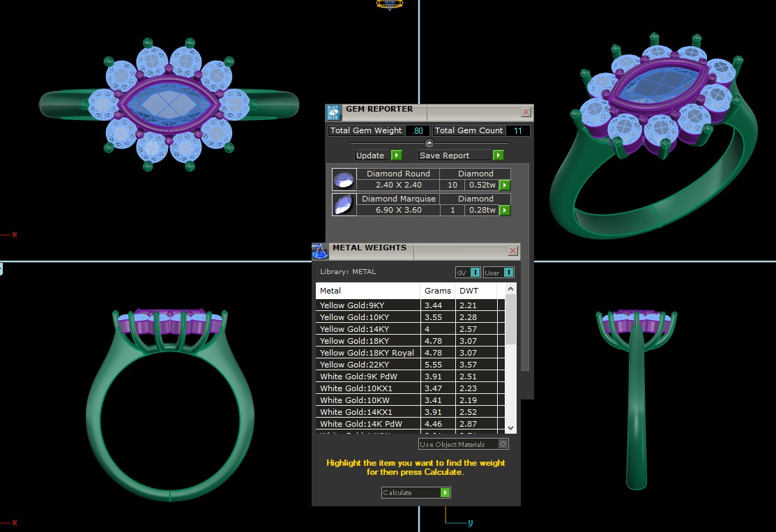Select the Diamond Round gem thumbnail
Screen dimensions: 776x532
coord(344,180)
